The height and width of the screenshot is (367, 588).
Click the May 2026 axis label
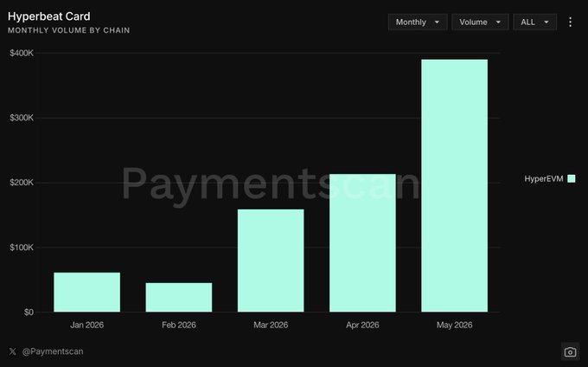[x=455, y=325]
